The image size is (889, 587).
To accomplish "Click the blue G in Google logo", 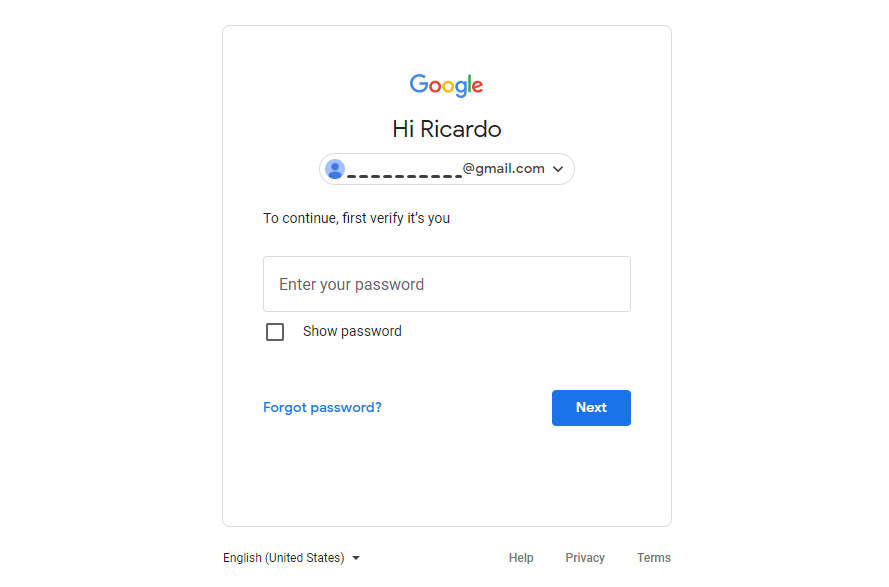I will 418,84.
